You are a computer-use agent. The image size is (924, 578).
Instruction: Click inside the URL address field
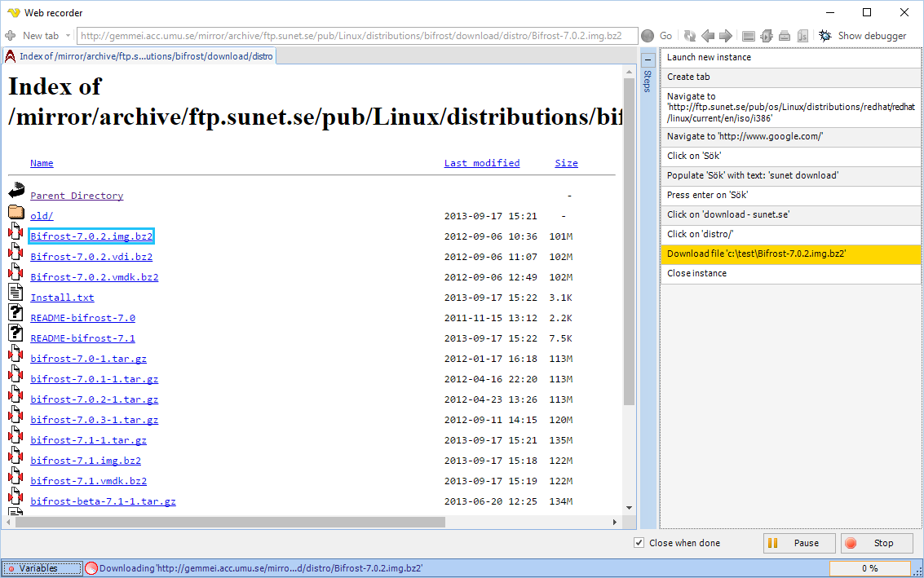tap(356, 36)
